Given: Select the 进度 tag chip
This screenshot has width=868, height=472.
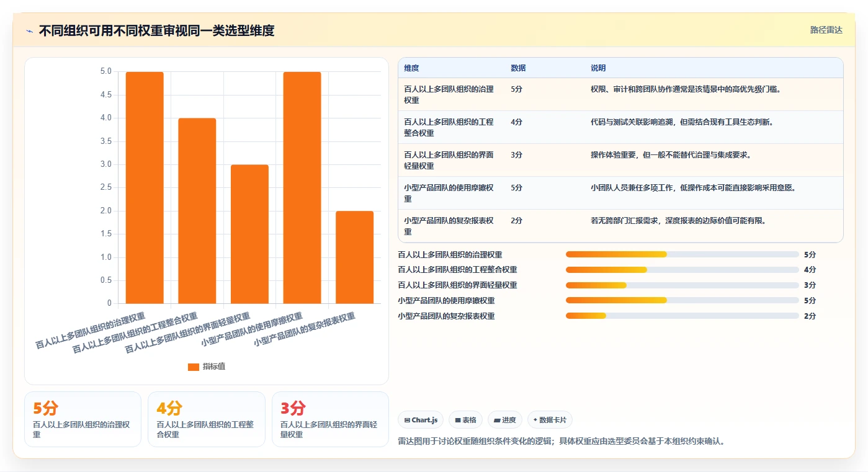Looking at the screenshot, I should (505, 420).
